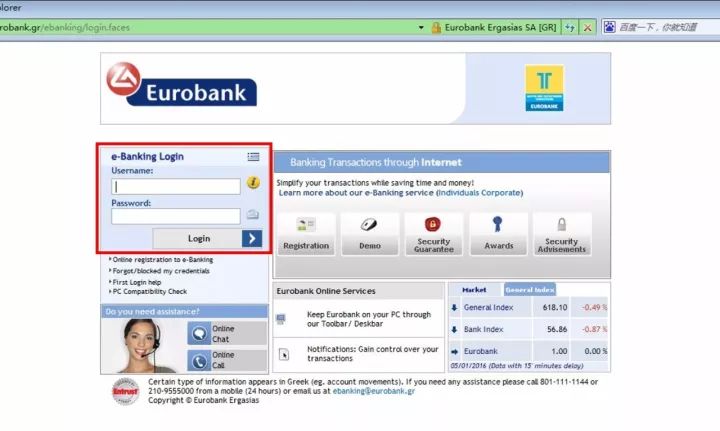Click the Username info icon
The width and height of the screenshot is (720, 431).
tap(253, 183)
